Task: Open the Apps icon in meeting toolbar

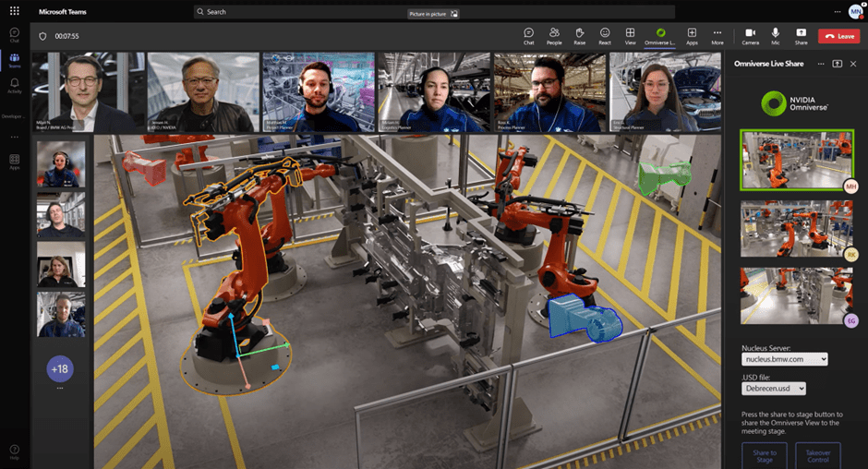Action: tap(692, 35)
